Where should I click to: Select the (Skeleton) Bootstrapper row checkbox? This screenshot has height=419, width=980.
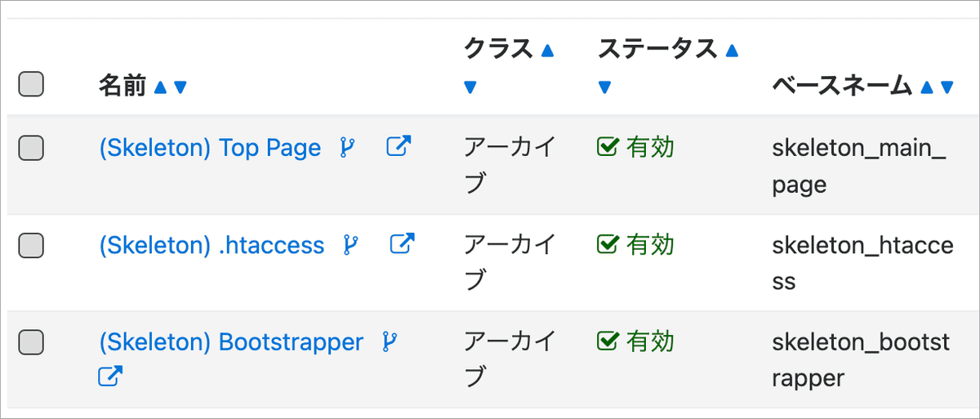click(x=31, y=341)
